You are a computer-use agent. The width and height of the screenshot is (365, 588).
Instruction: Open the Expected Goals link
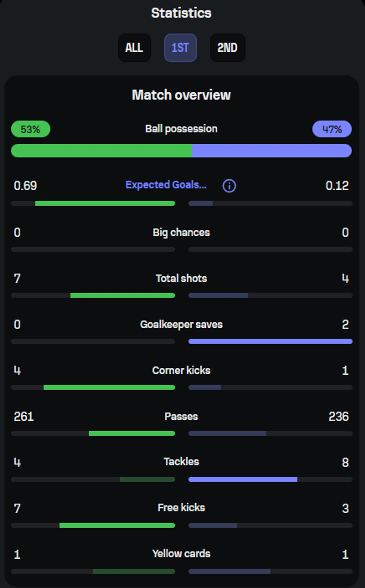(x=166, y=185)
